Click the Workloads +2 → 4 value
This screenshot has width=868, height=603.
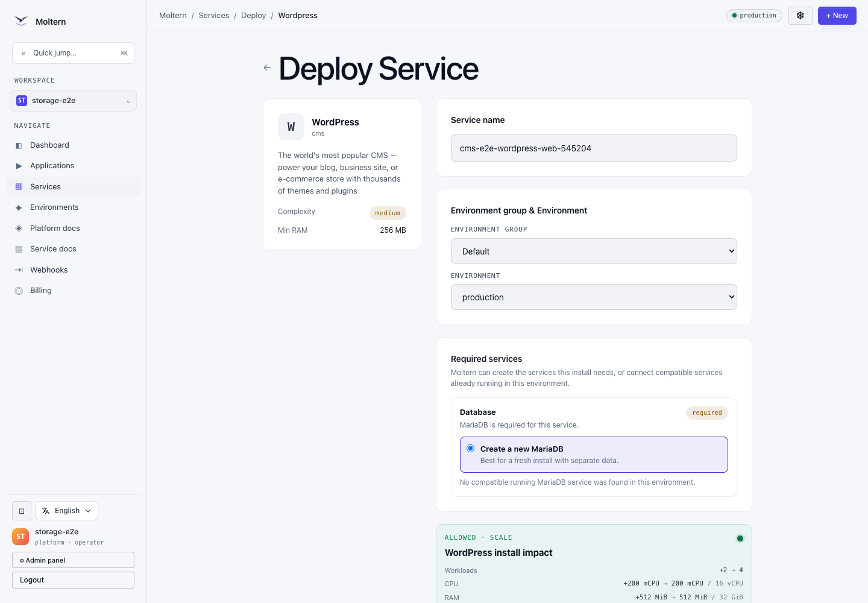coord(731,570)
